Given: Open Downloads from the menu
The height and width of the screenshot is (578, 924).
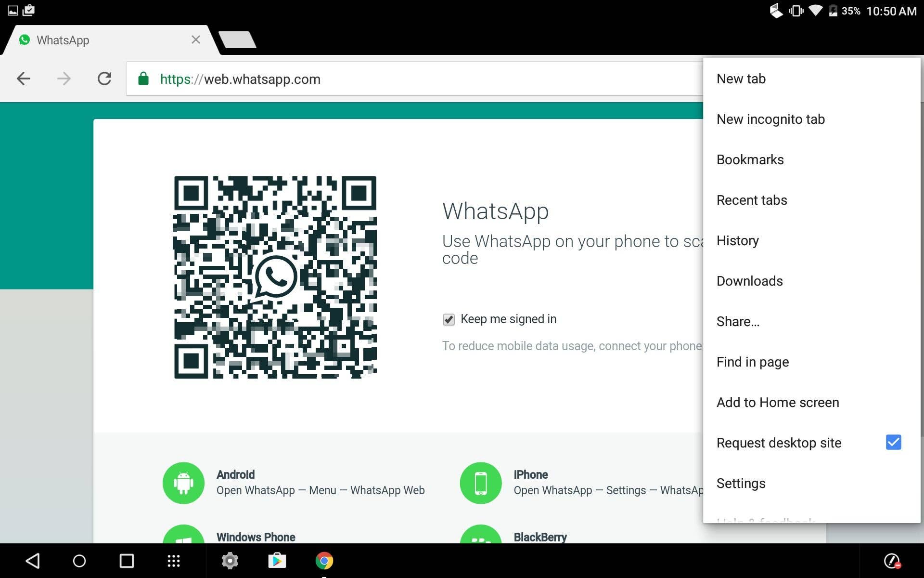Looking at the screenshot, I should 749,281.
